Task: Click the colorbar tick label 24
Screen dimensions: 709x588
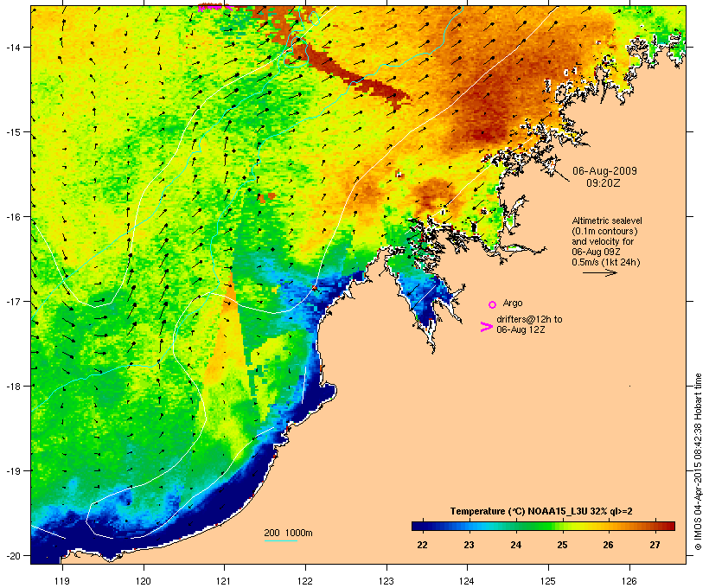Action: click(x=515, y=545)
